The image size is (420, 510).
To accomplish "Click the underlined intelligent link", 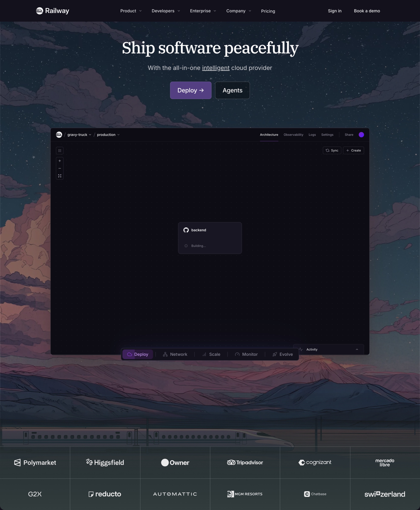I will click(x=216, y=68).
